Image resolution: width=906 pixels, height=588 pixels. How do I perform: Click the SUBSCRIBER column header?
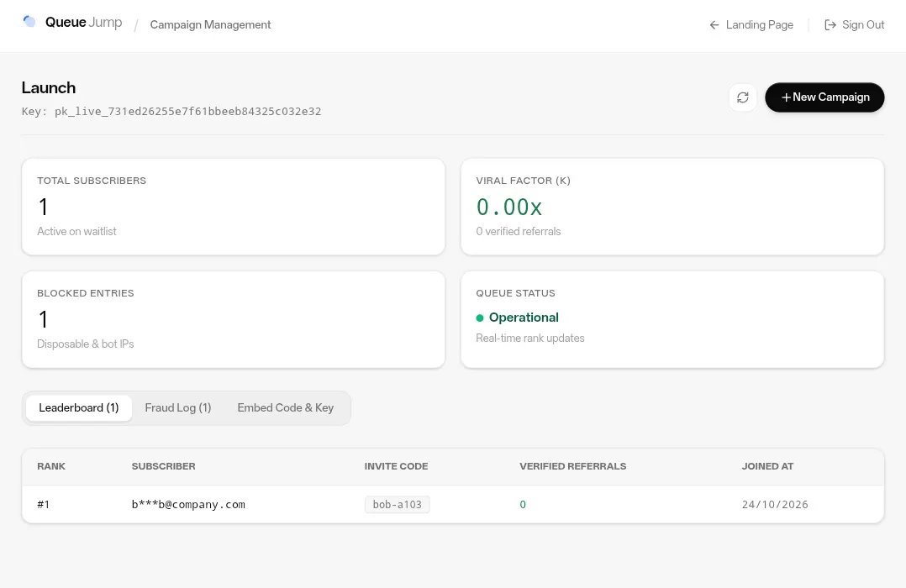(164, 466)
